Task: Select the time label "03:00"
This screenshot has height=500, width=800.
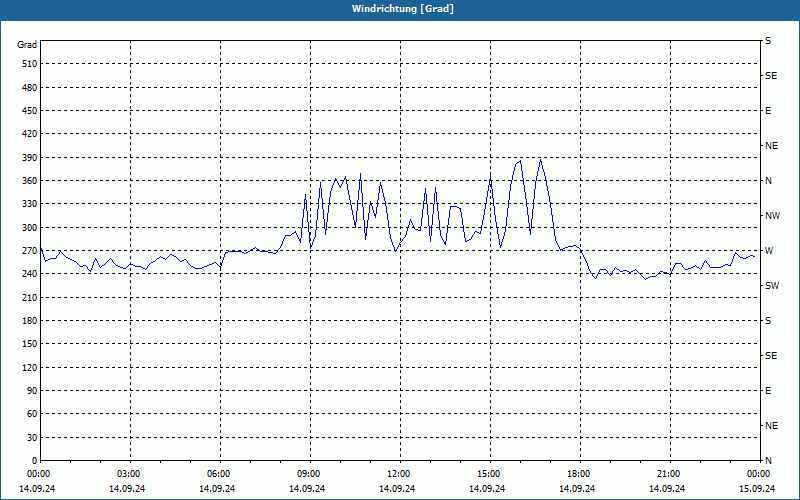Action: pyautogui.click(x=129, y=474)
